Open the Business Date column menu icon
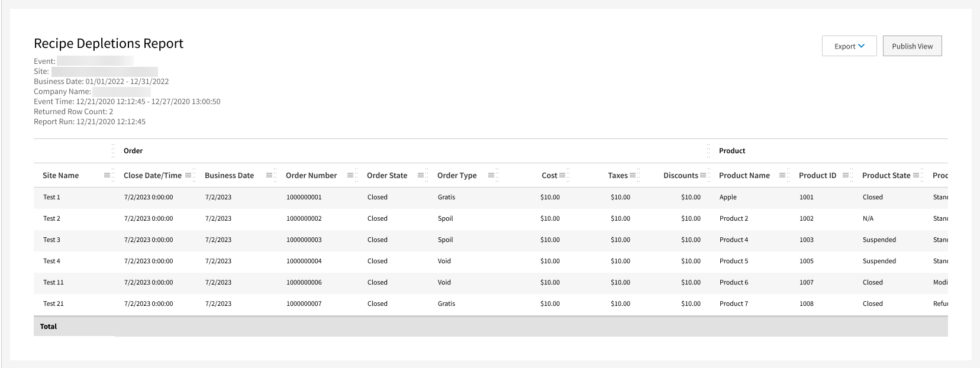Image resolution: width=980 pixels, height=368 pixels. 269,175
